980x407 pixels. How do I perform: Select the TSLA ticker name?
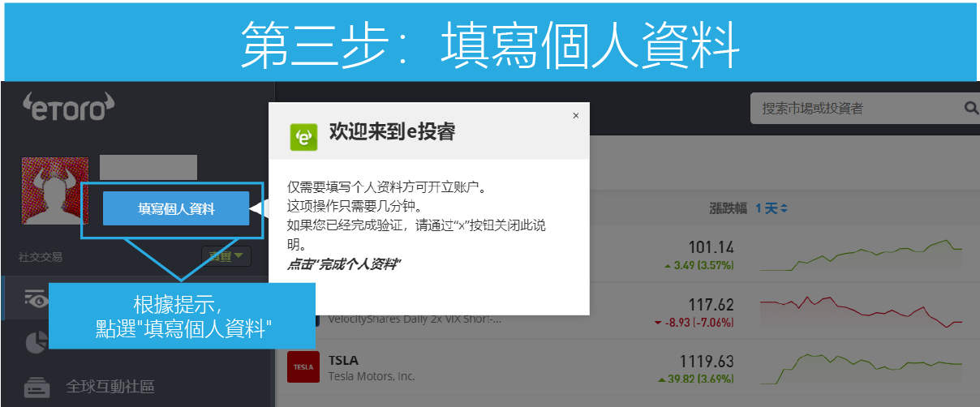point(343,359)
